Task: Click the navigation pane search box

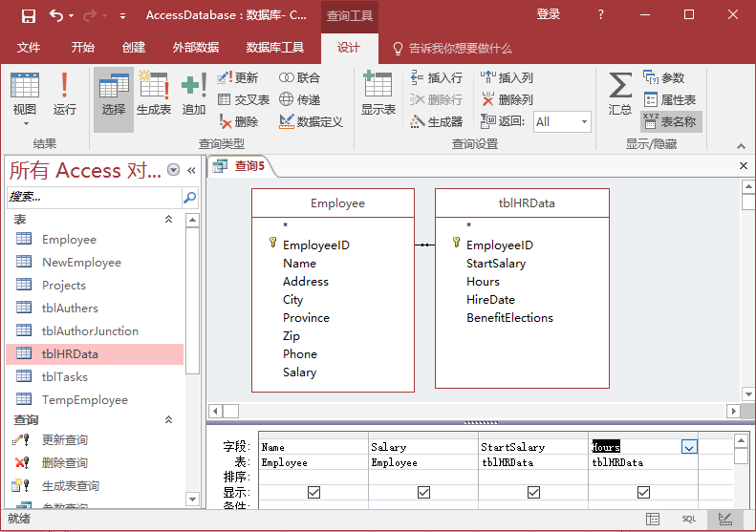Action: tap(94, 197)
